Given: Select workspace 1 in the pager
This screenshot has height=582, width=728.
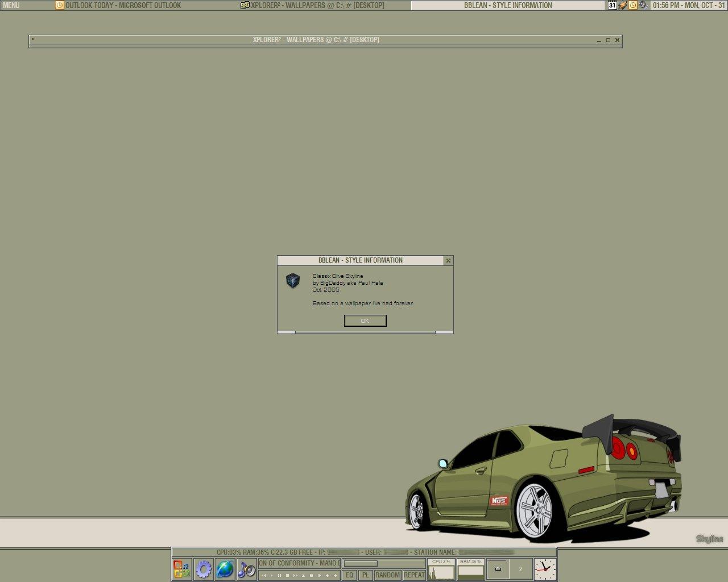Looking at the screenshot, I should (x=498, y=569).
